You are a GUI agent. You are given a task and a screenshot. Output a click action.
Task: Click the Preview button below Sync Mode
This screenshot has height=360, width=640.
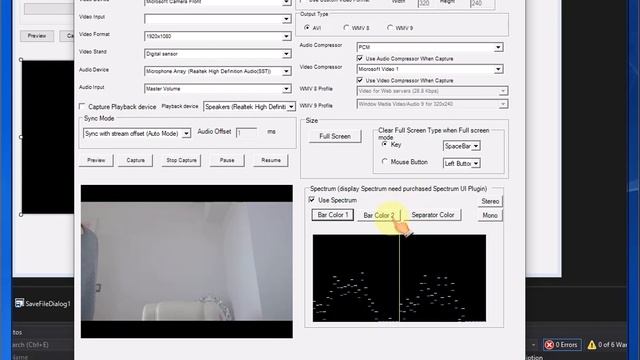pos(96,160)
